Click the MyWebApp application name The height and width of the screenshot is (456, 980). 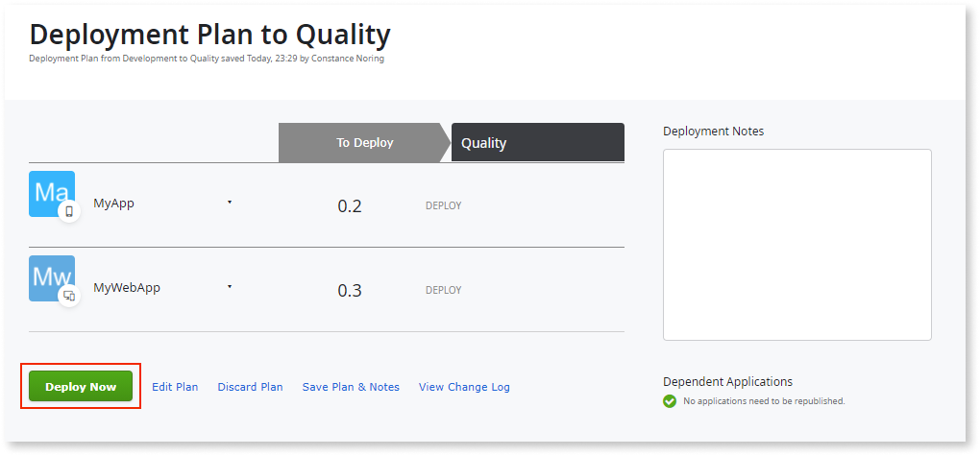click(124, 289)
